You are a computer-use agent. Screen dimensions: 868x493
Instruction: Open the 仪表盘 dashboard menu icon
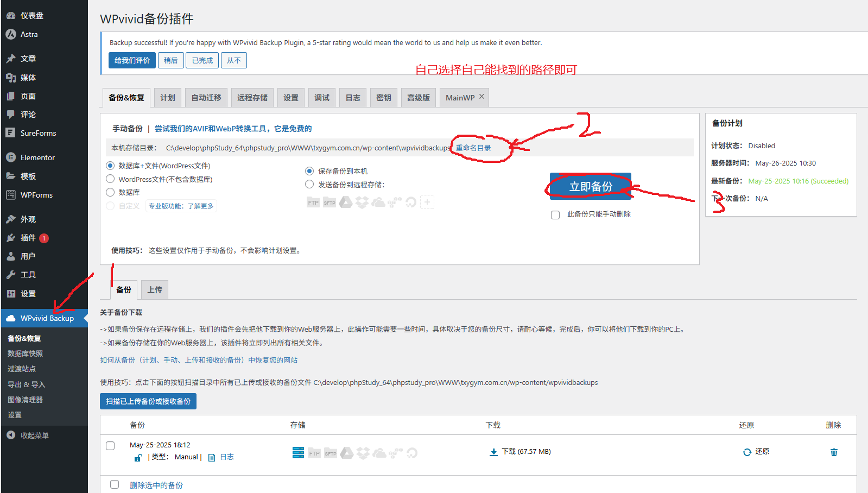[11, 16]
